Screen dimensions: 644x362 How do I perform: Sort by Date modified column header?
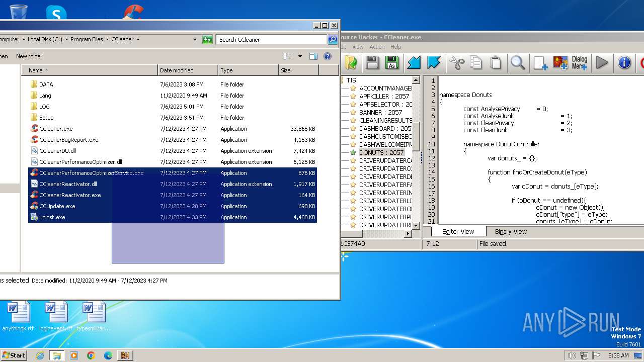(x=188, y=70)
